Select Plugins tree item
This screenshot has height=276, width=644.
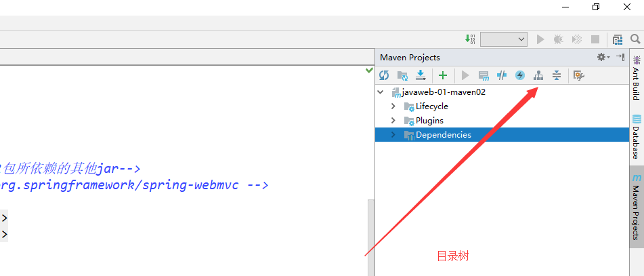coord(429,121)
